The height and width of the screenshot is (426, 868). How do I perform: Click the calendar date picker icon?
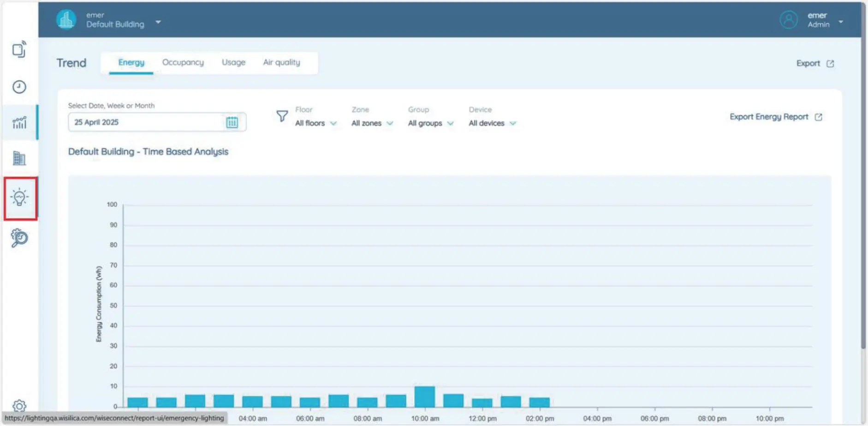pos(232,122)
